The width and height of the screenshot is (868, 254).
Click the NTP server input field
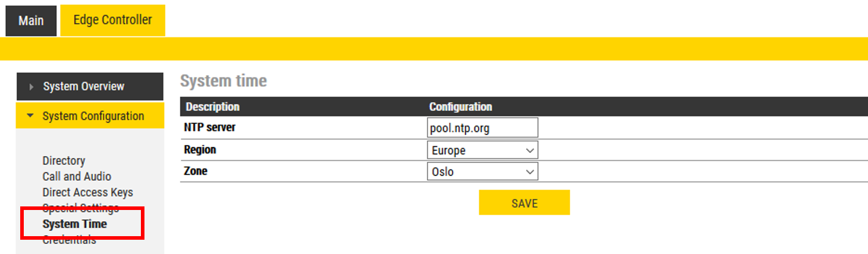click(x=482, y=128)
